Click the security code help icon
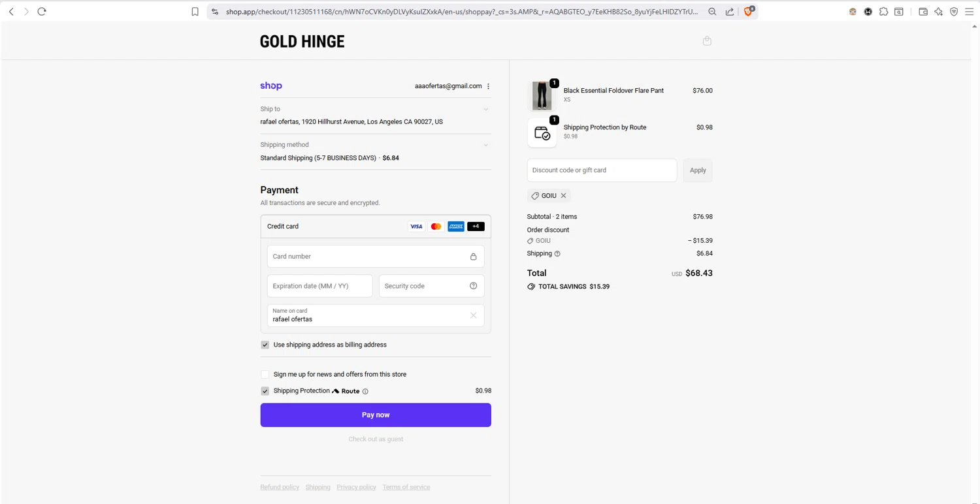This screenshot has height=504, width=980. [x=473, y=286]
